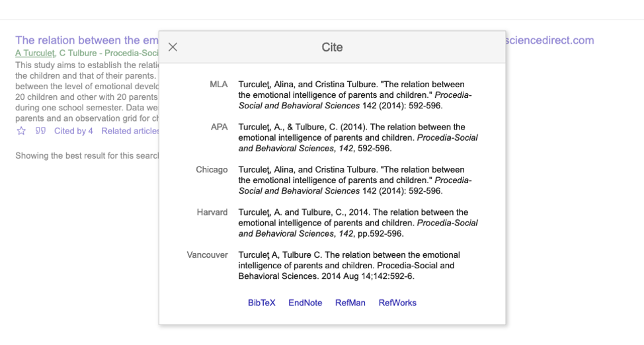Click the Vancouver style label
Screen dimensions: 644x345
click(x=207, y=255)
